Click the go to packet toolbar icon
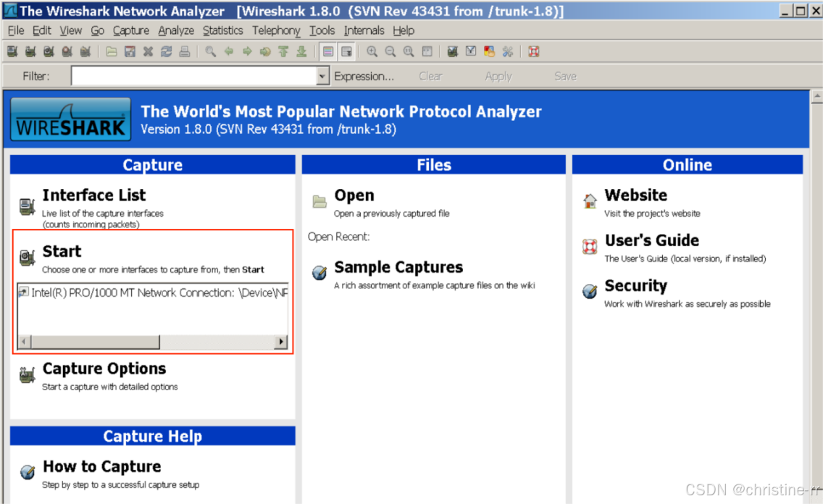 pyautogui.click(x=265, y=51)
